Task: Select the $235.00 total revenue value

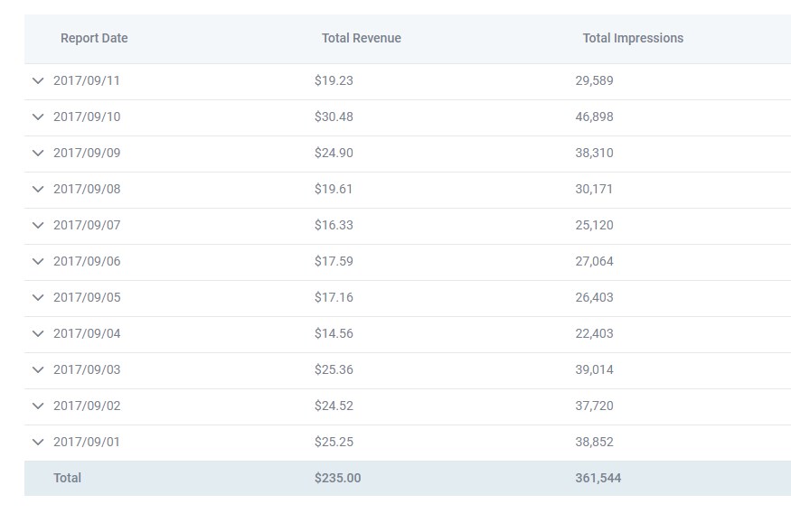Action: tap(337, 478)
